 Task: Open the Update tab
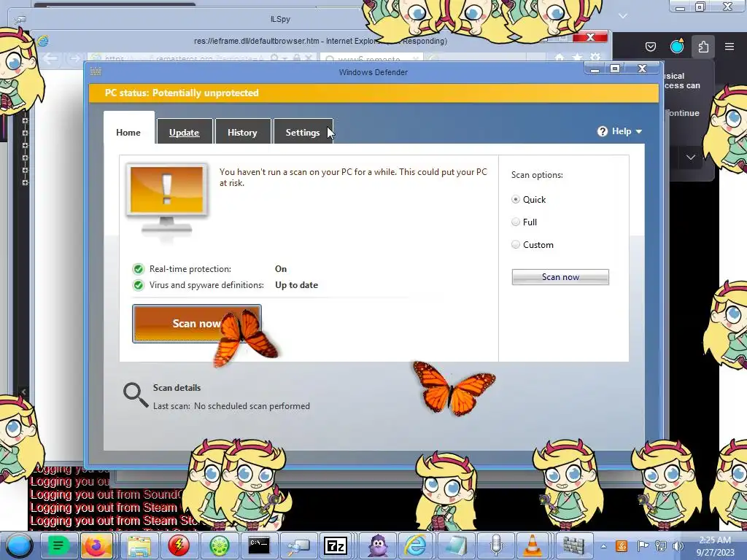[185, 133]
